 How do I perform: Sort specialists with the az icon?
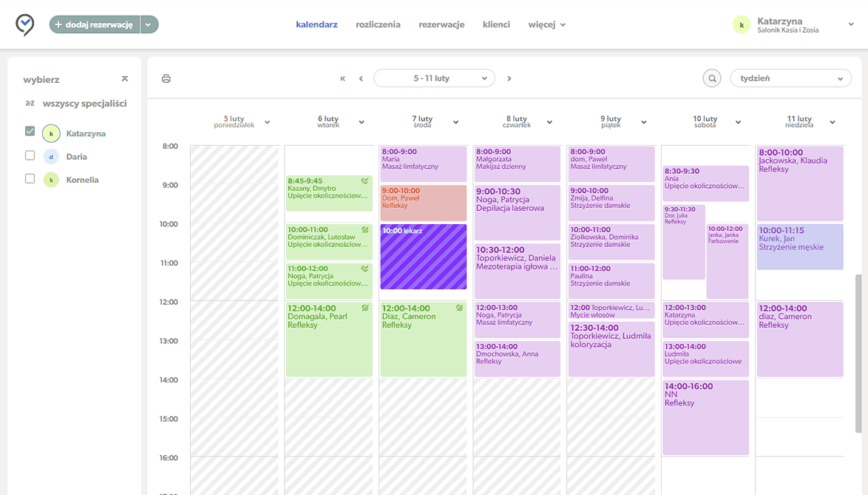point(30,104)
